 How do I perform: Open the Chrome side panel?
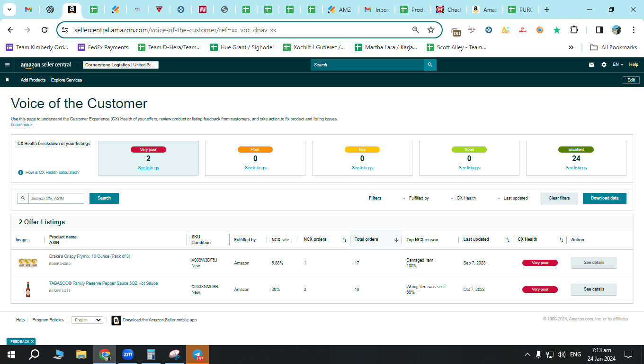599,30
